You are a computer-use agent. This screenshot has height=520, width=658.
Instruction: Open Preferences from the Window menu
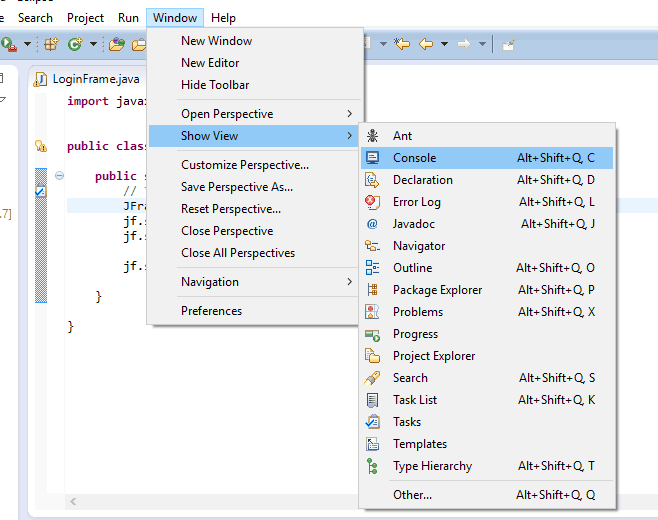coord(255,311)
